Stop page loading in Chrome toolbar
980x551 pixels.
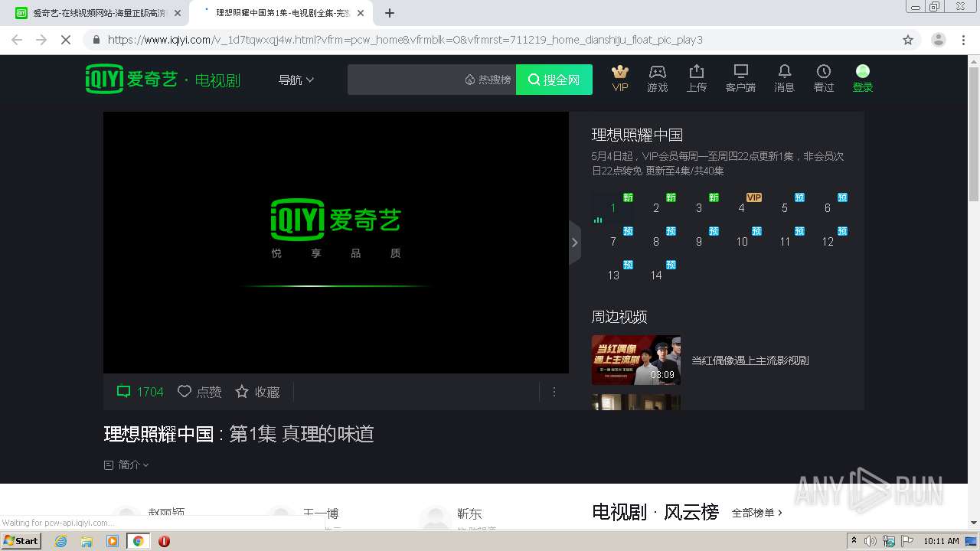(x=66, y=40)
